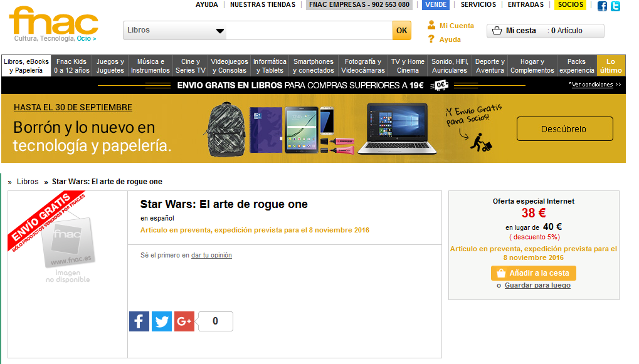Image resolution: width=639 pixels, height=364 pixels.
Task: Click the Cultura, Tecnología, Ocio tagline
Action: tap(55, 38)
